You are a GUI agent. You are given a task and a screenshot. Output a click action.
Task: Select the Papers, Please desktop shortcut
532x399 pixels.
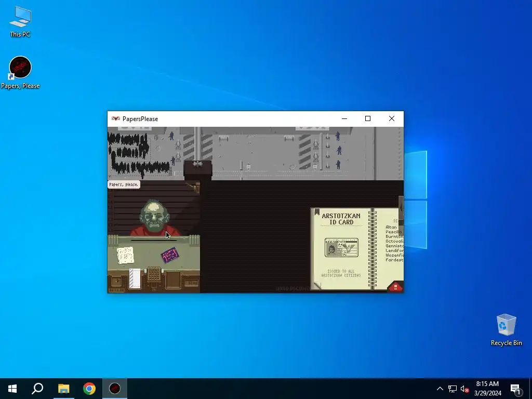click(20, 73)
